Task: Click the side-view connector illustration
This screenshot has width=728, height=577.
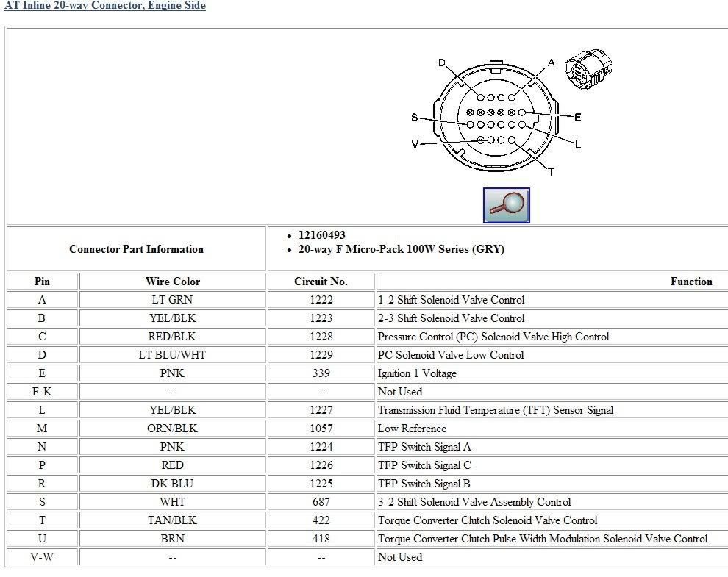Action: coord(588,68)
